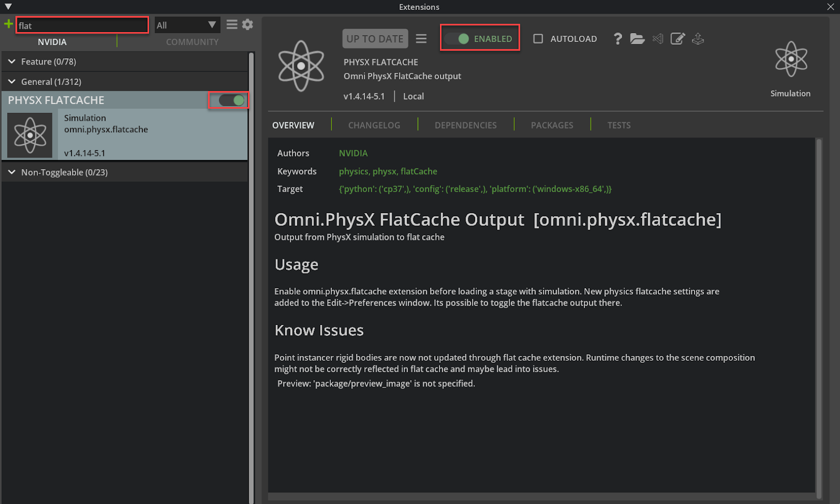Image resolution: width=840 pixels, height=504 pixels.
Task: Click the green plus add extension icon
Action: click(x=8, y=24)
